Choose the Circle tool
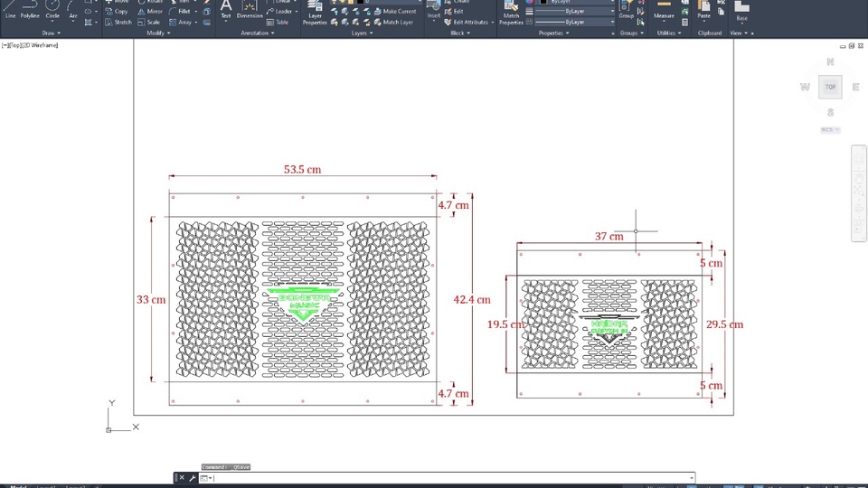Screen dimensions: 868x488 pos(52,10)
